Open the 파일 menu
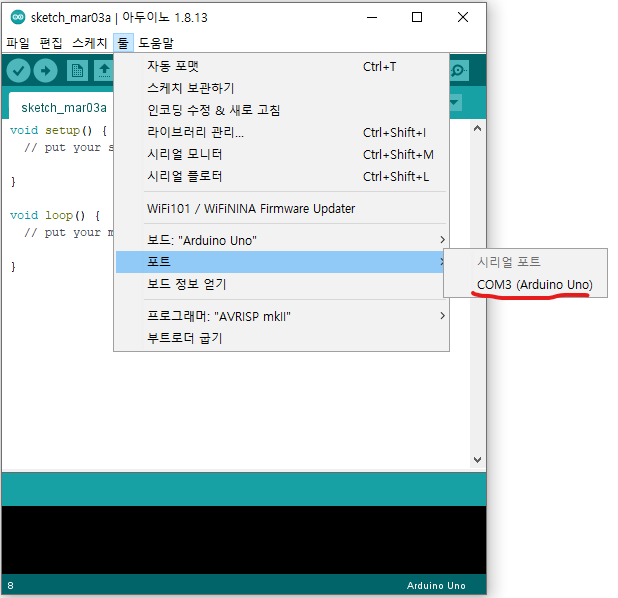Viewport: 618px width, 598px height. (x=18, y=43)
